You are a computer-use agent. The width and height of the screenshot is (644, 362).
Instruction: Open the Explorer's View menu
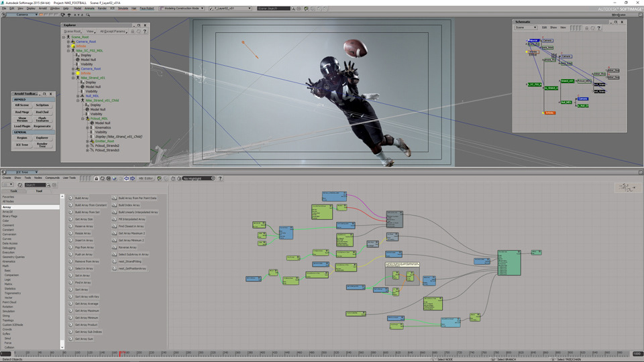[90, 32]
